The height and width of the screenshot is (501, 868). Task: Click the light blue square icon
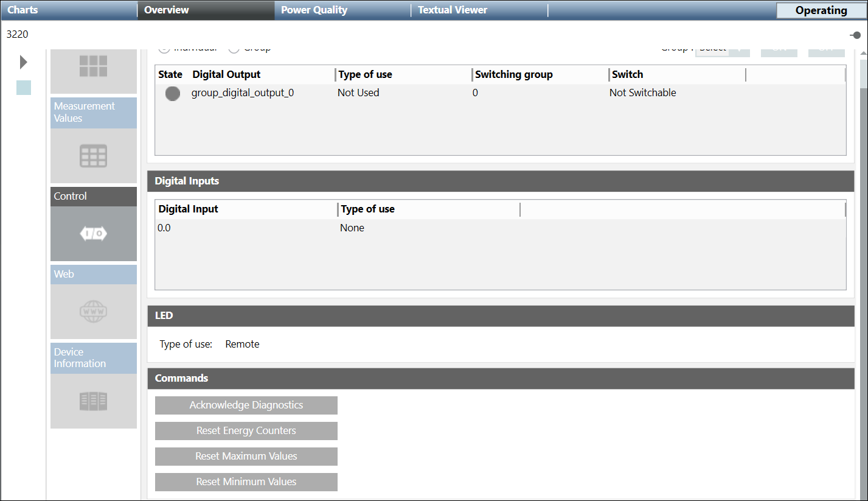click(x=24, y=88)
